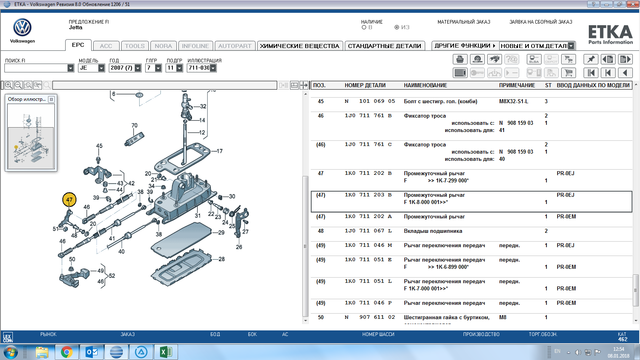The height and width of the screenshot is (360, 640).
Task: Click the pushpin toolbar icon
Action: (x=591, y=59)
